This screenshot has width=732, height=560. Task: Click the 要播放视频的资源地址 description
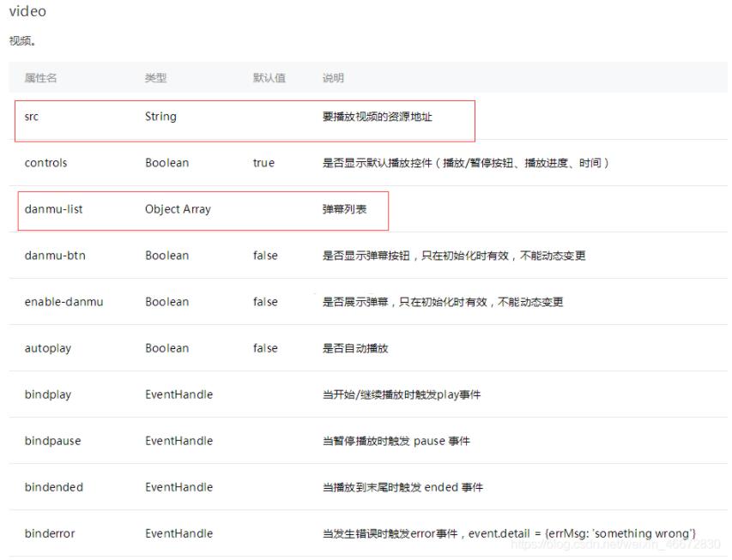[377, 117]
